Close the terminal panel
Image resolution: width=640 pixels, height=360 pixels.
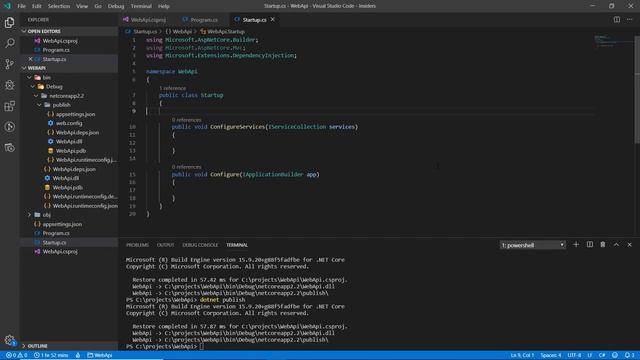[629, 244]
